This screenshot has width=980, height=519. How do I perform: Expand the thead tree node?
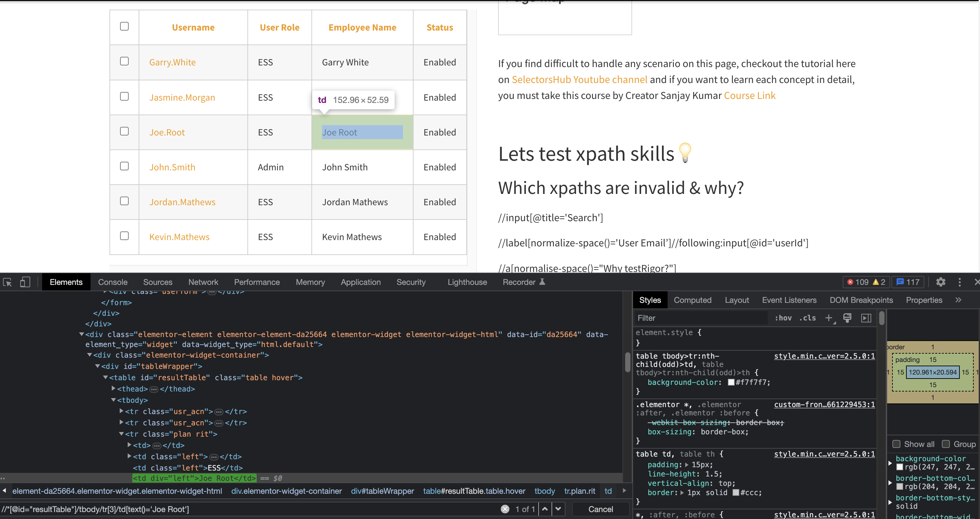pyautogui.click(x=113, y=389)
